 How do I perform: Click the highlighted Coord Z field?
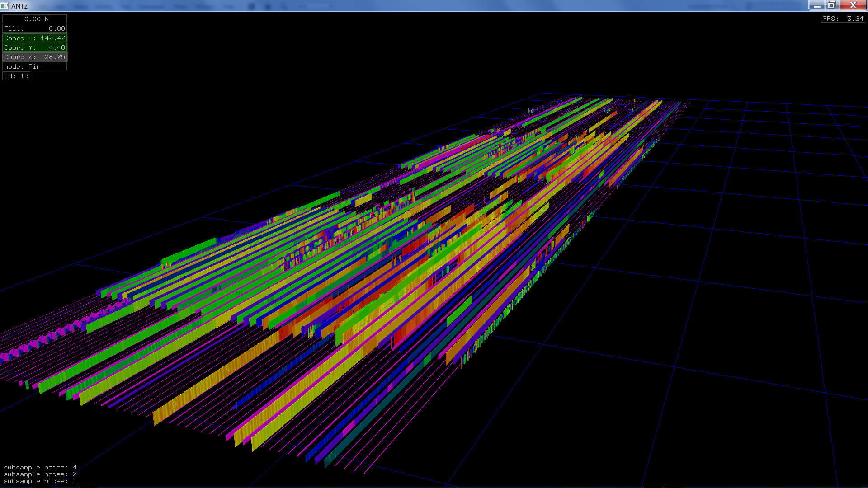tap(35, 57)
